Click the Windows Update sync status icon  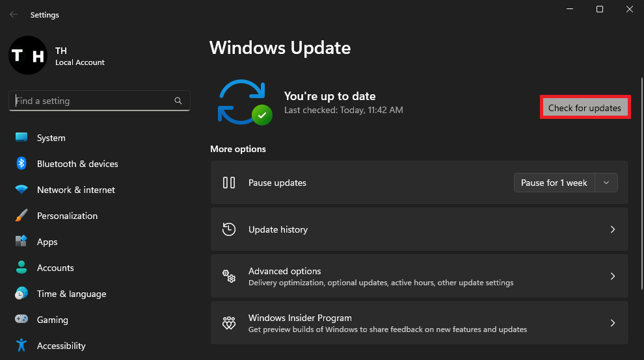[x=245, y=102]
